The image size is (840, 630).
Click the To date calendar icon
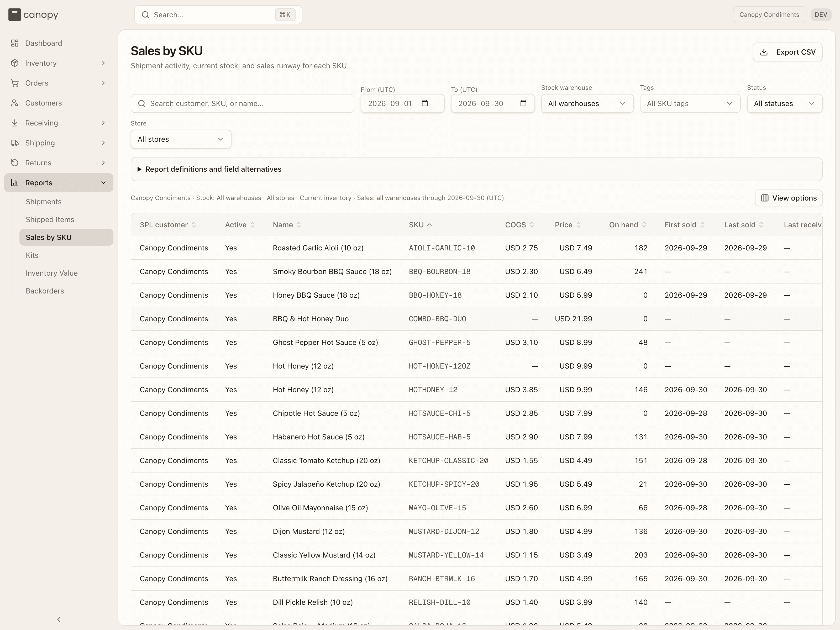523,103
